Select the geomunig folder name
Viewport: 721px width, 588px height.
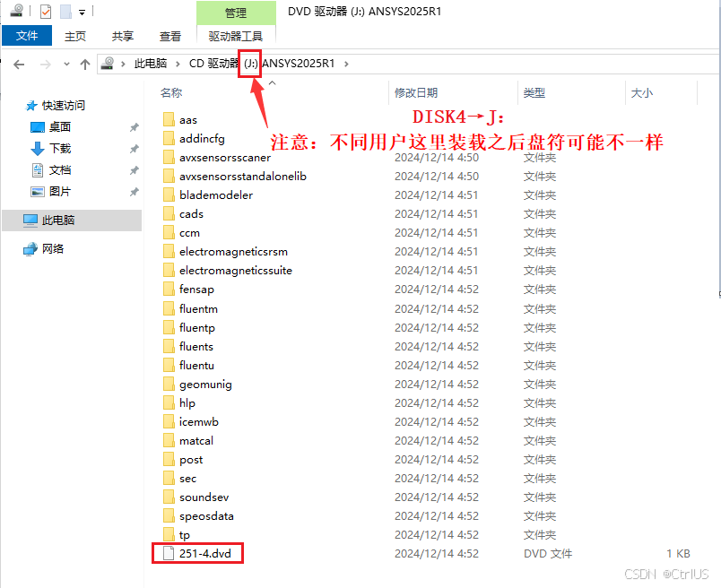point(205,385)
